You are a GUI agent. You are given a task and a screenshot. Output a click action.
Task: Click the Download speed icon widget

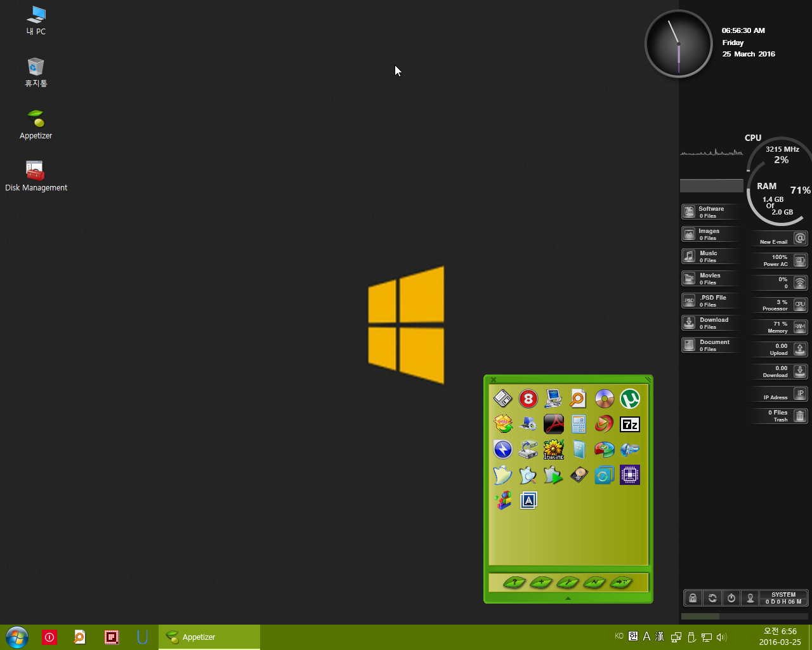pyautogui.click(x=800, y=371)
